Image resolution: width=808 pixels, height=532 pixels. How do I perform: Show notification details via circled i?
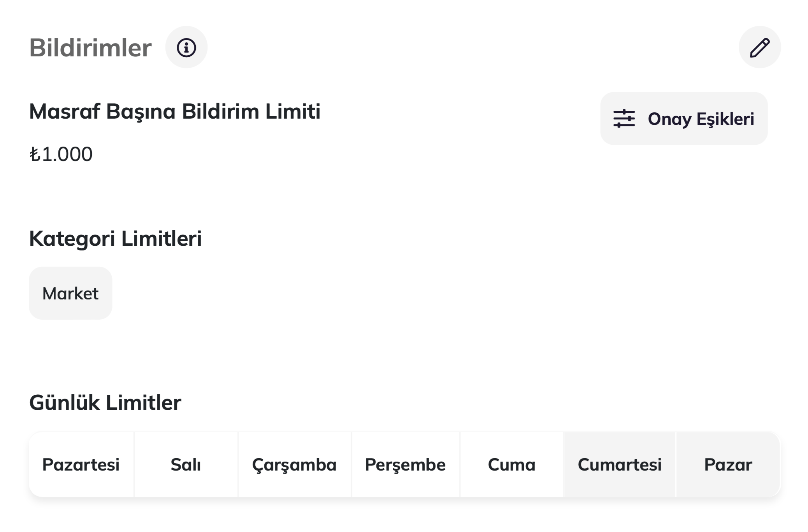tap(186, 47)
